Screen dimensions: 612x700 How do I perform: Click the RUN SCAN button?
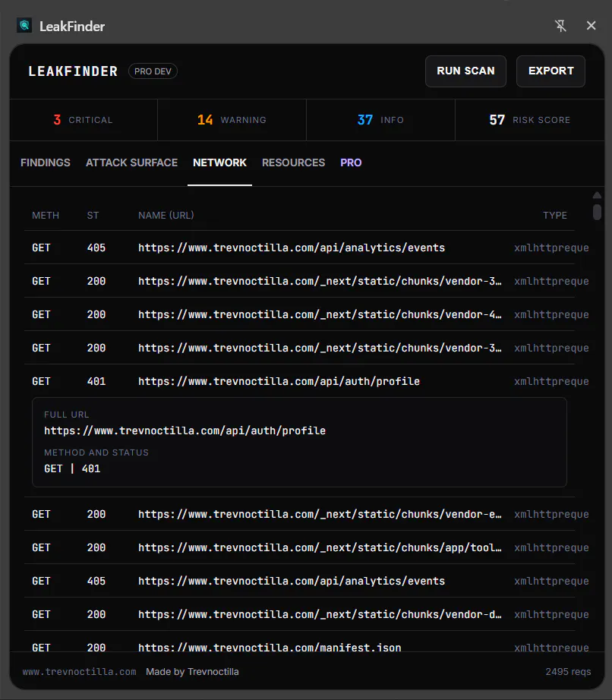(x=465, y=71)
